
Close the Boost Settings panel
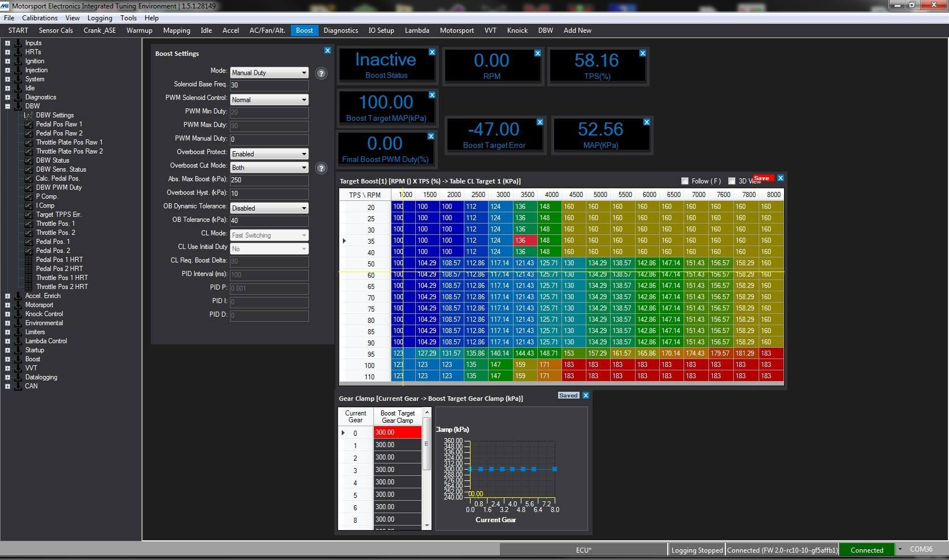tap(328, 51)
